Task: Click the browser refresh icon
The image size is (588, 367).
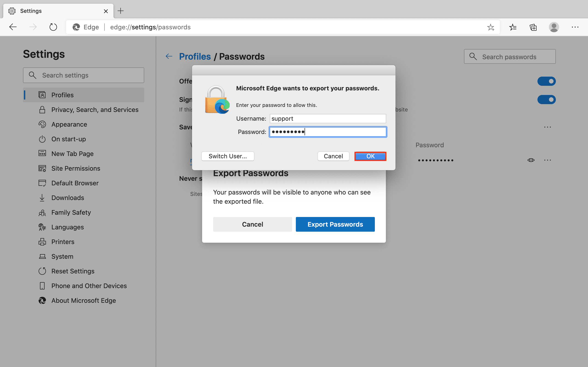Action: pos(53,27)
